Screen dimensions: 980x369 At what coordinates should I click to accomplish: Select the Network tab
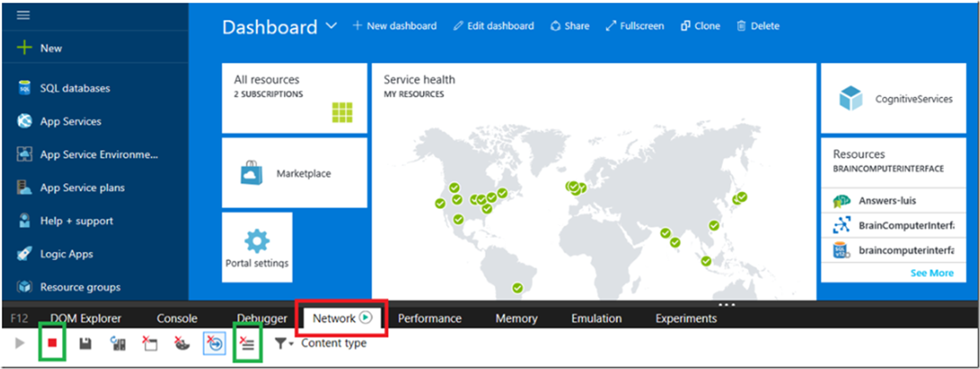[341, 318]
